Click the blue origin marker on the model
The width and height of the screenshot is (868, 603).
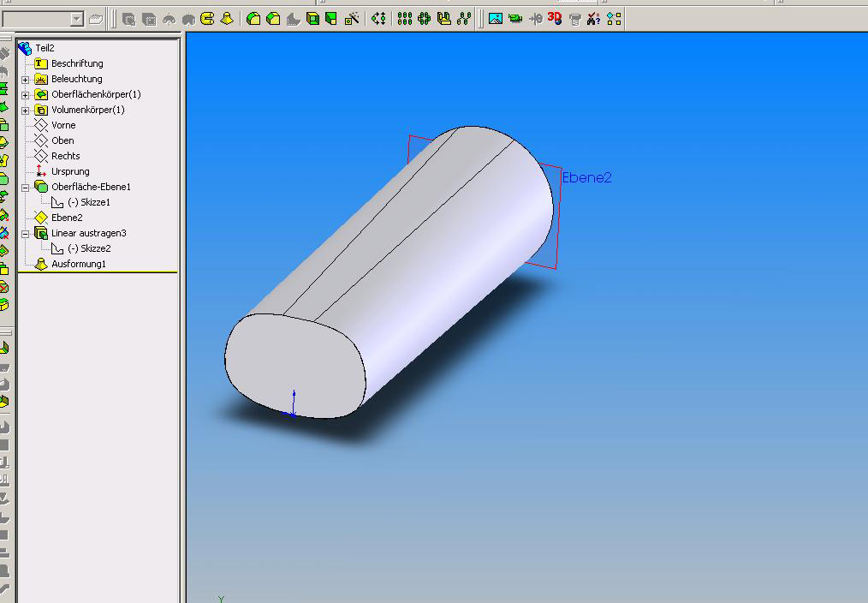[x=293, y=404]
